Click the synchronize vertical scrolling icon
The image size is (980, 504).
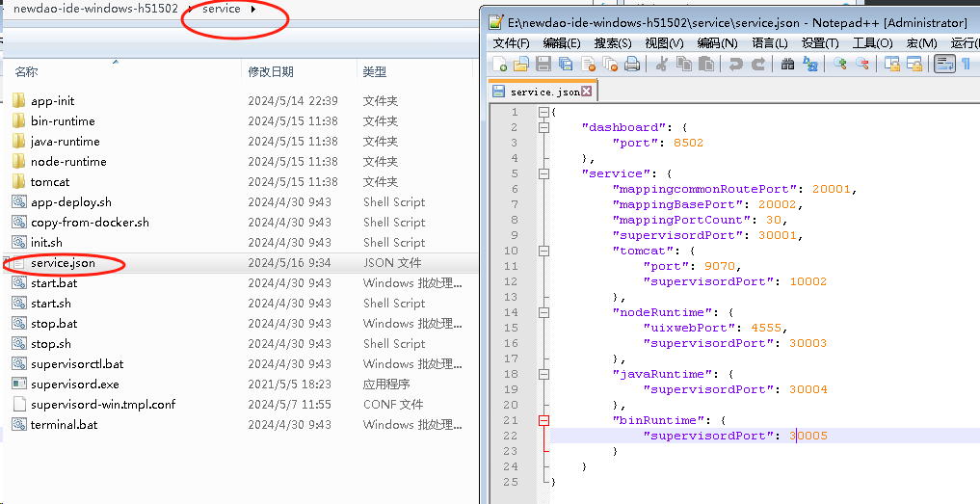892,64
